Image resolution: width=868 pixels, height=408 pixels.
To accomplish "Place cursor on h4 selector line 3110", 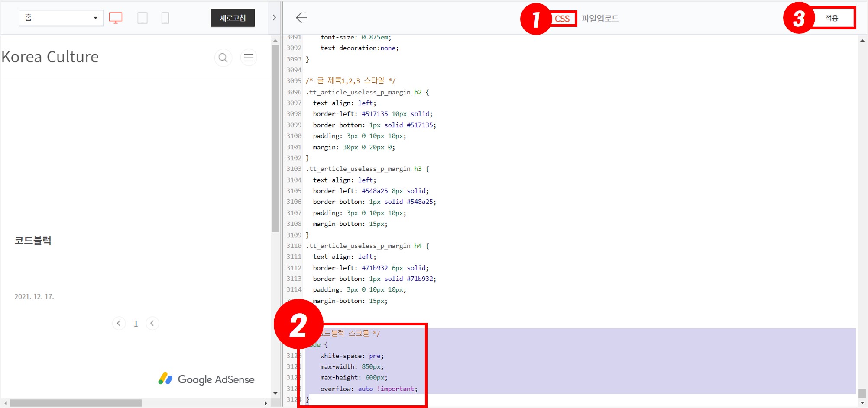I will [x=367, y=246].
